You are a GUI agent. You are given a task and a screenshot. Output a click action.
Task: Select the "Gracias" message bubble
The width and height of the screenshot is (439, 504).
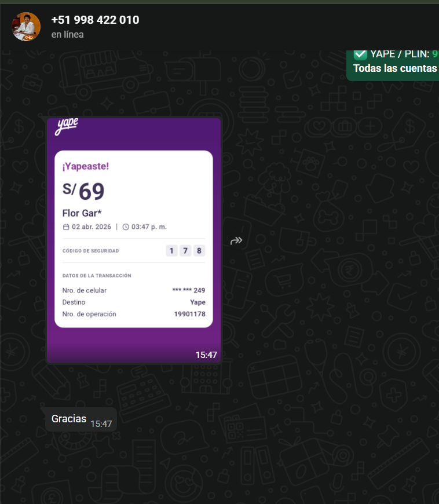[81, 419]
